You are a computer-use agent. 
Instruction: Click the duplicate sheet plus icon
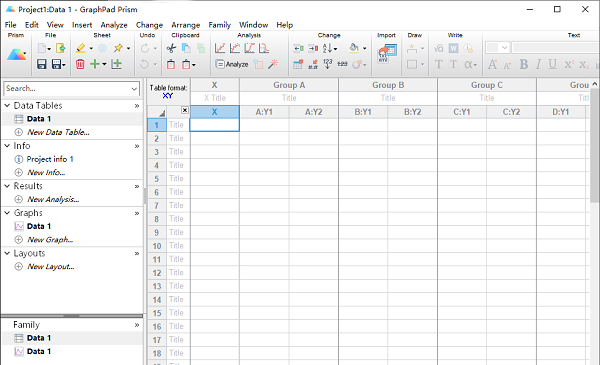[x=116, y=64]
